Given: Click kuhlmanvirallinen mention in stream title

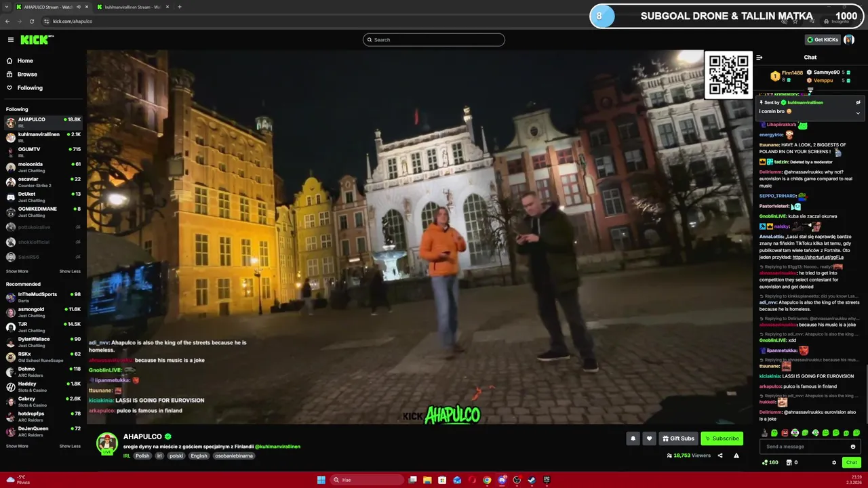Looking at the screenshot, I should [277, 447].
